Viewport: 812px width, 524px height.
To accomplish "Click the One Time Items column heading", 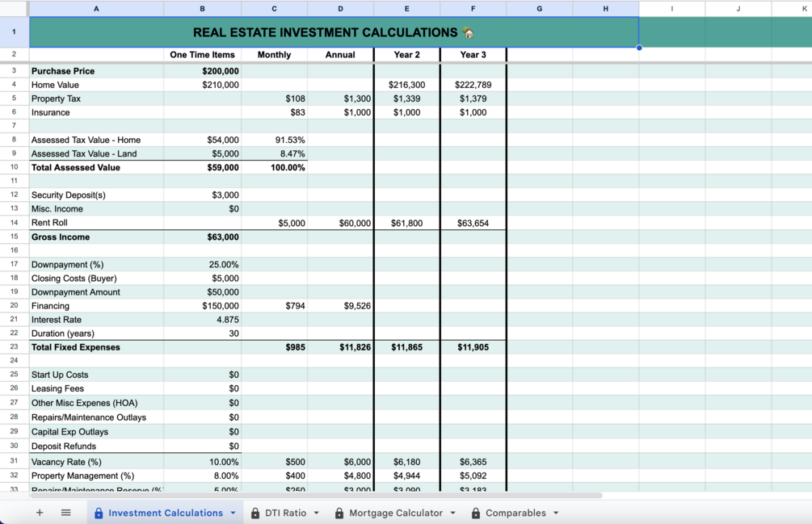I will 203,55.
